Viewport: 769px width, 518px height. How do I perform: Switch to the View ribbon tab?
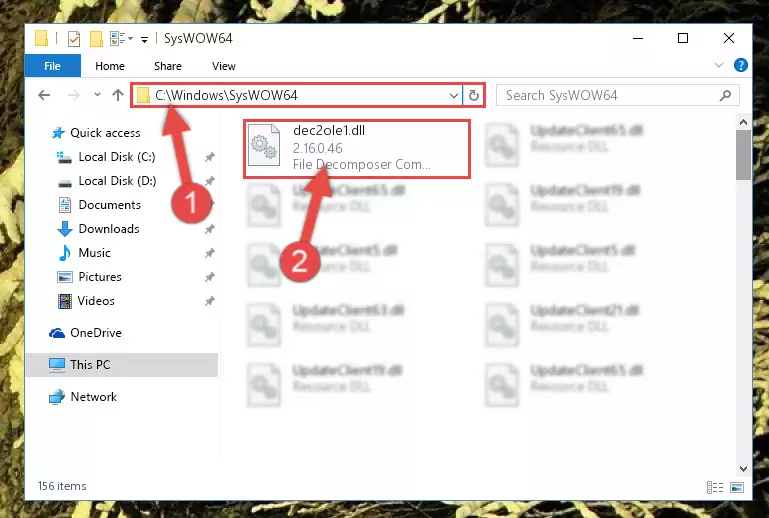(x=224, y=66)
